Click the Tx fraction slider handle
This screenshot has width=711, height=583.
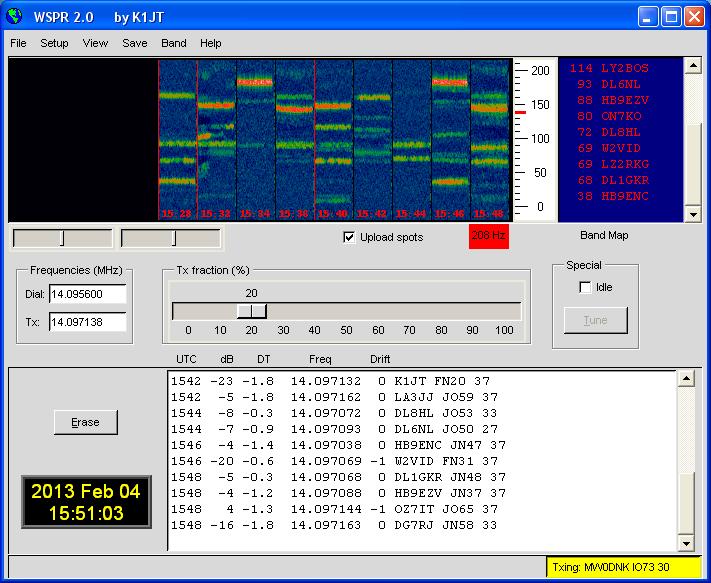251,311
